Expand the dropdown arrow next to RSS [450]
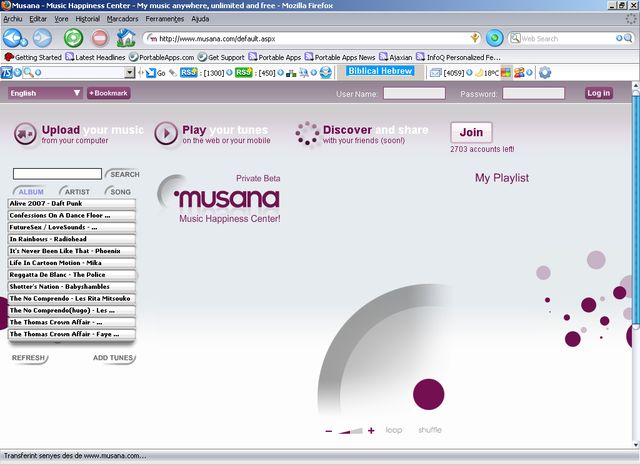The image size is (640, 465). 280,73
